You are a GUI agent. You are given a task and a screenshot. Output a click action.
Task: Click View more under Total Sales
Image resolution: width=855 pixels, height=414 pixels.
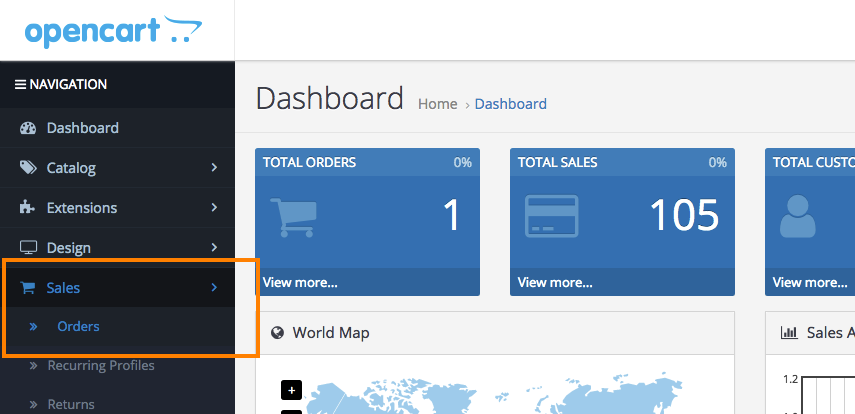(x=555, y=282)
